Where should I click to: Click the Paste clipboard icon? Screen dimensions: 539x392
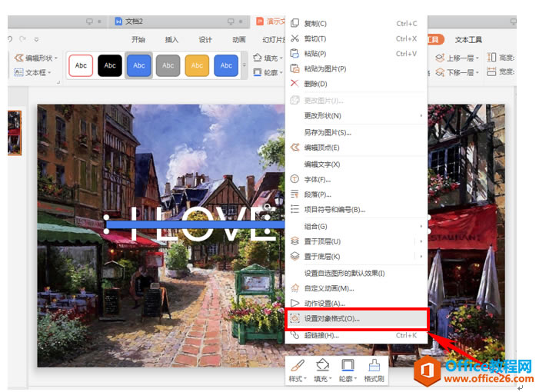[x=294, y=53]
